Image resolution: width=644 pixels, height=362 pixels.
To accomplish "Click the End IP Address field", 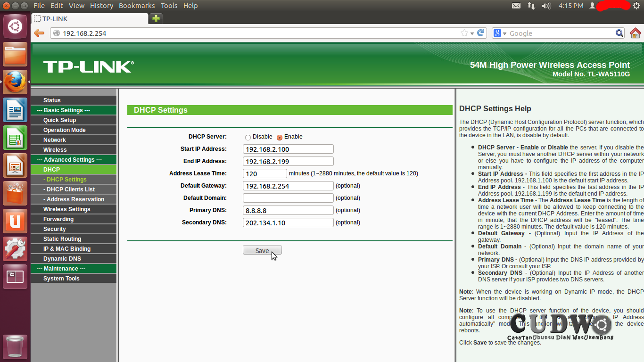I will tap(288, 161).
